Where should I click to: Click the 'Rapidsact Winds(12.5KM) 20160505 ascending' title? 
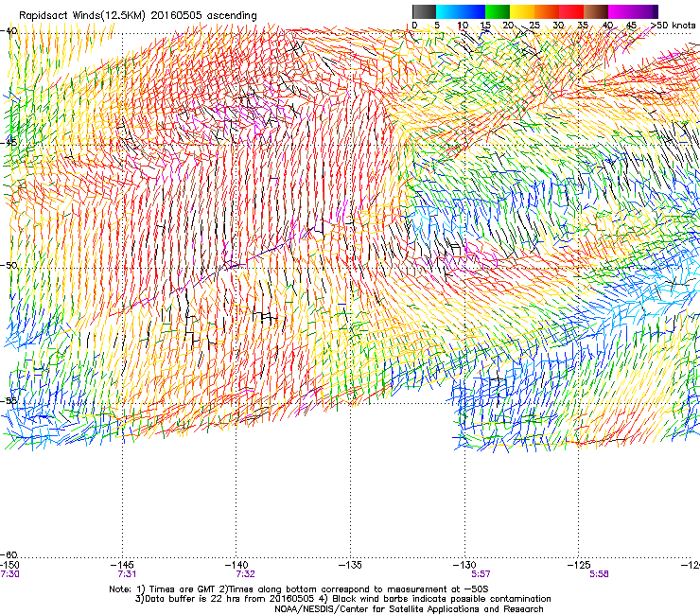click(138, 16)
